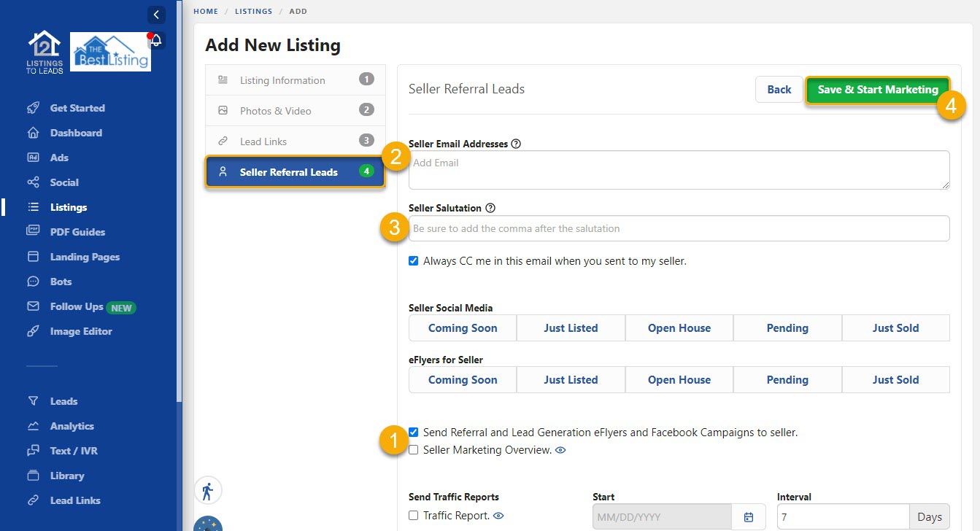Image resolution: width=980 pixels, height=531 pixels.
Task: Open the Social sidebar item
Action: pyautogui.click(x=63, y=182)
